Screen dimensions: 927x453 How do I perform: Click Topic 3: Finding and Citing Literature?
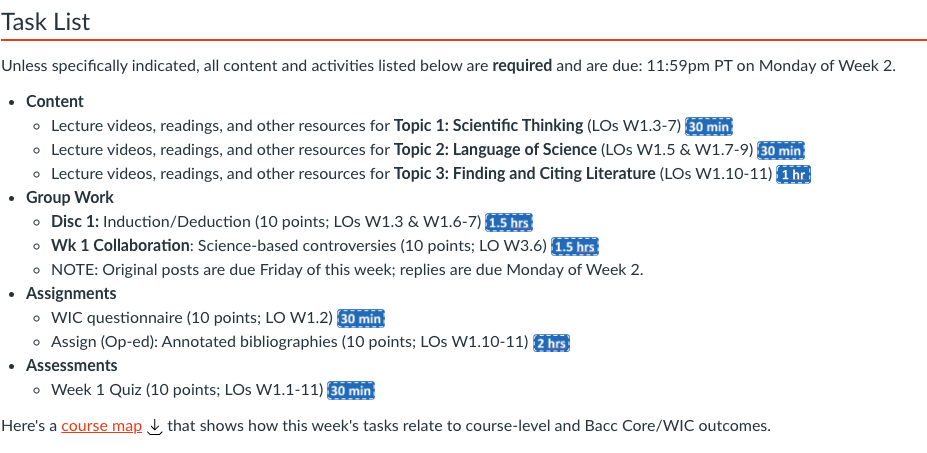coord(526,174)
